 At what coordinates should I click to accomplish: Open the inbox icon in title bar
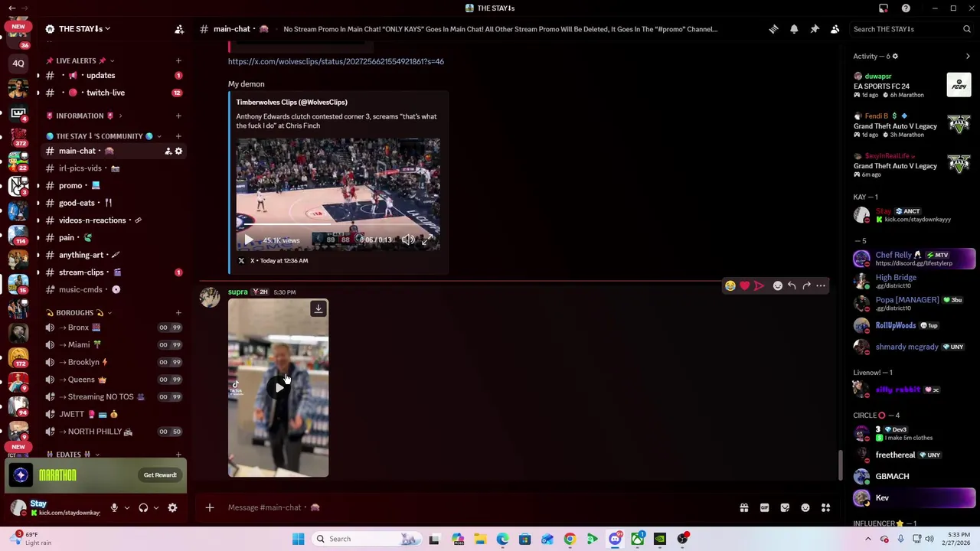click(884, 8)
